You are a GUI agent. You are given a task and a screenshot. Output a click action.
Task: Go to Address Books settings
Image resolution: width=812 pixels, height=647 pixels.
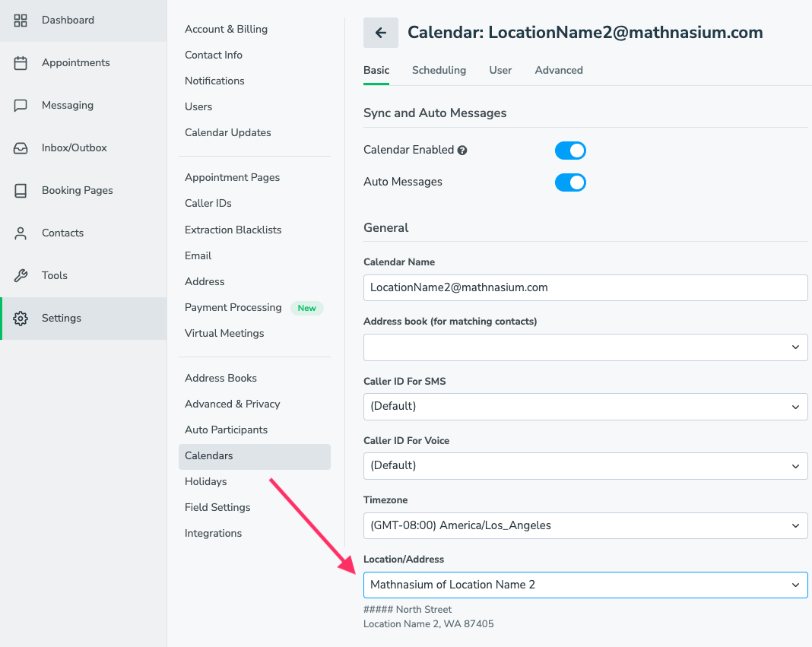pos(220,378)
